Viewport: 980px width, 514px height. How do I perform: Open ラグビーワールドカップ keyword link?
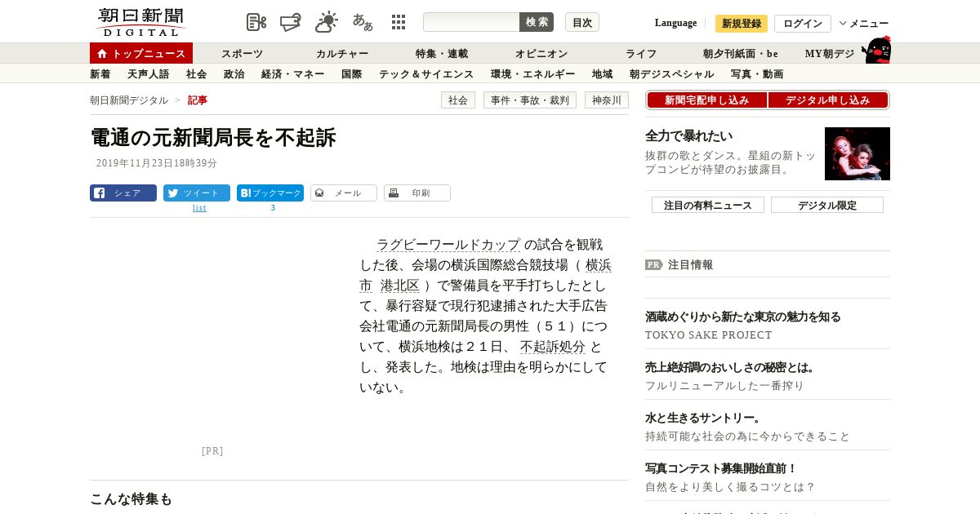click(448, 245)
